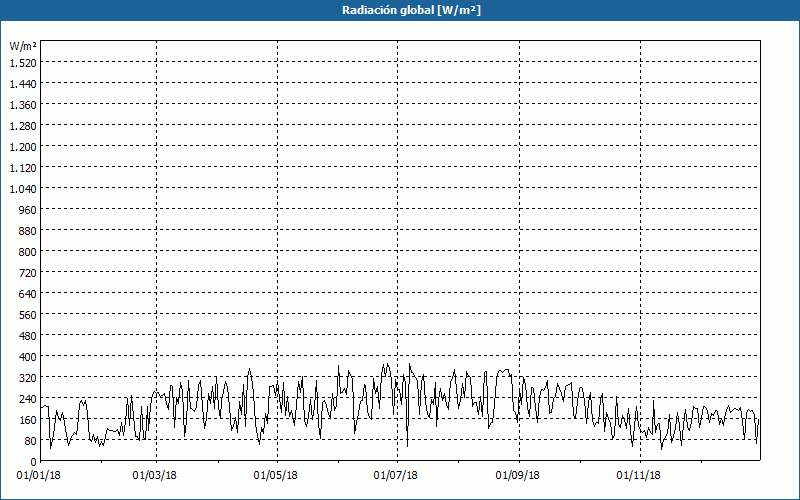Viewport: 800px width, 500px height.
Task: Click the 01/03/18 date label
Action: pos(155,476)
